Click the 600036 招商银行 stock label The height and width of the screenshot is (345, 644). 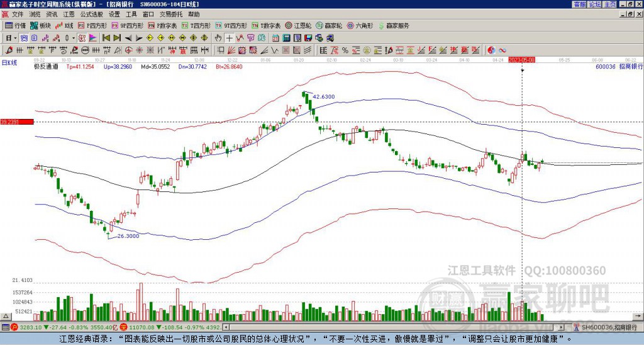pyautogui.click(x=619, y=66)
